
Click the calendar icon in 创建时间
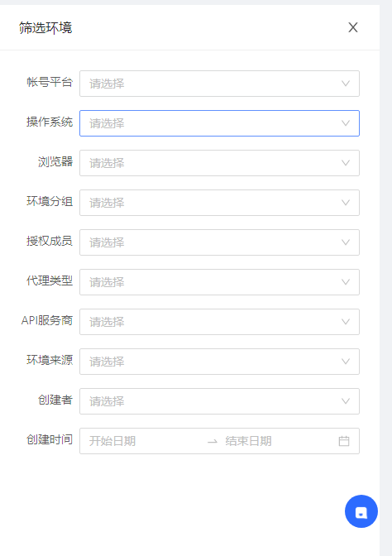344,441
